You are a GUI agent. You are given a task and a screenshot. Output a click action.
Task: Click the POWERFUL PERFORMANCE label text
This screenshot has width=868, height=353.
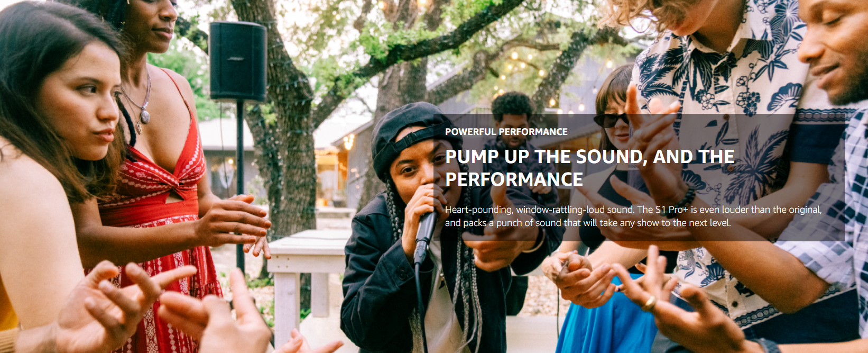click(506, 132)
